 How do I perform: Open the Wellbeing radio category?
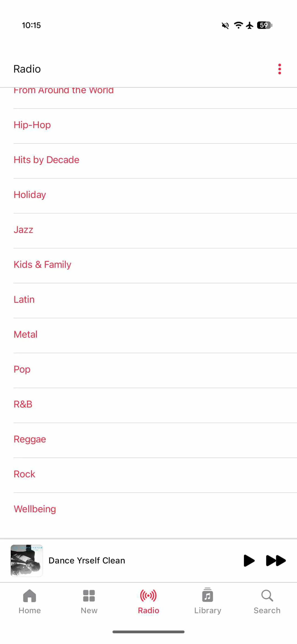coord(155,509)
